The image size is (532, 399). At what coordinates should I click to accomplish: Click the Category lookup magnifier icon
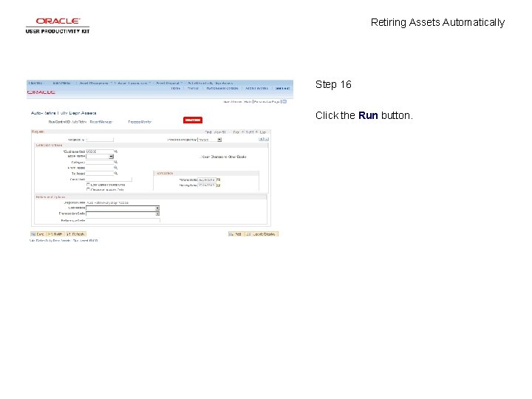point(116,162)
